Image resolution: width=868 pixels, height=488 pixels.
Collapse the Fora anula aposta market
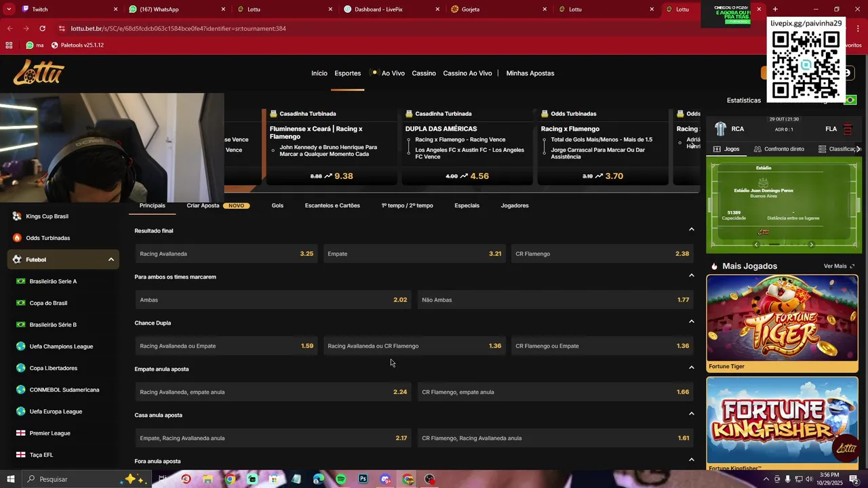tap(692, 460)
